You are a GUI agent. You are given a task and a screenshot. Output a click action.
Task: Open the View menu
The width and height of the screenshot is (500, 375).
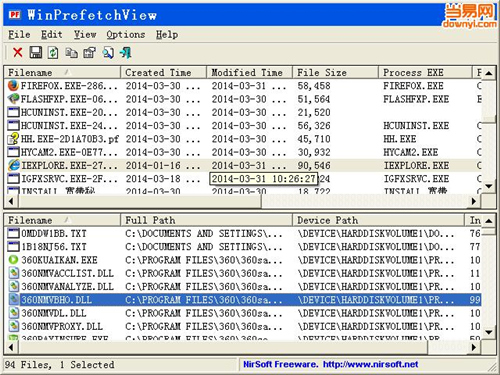(x=85, y=34)
